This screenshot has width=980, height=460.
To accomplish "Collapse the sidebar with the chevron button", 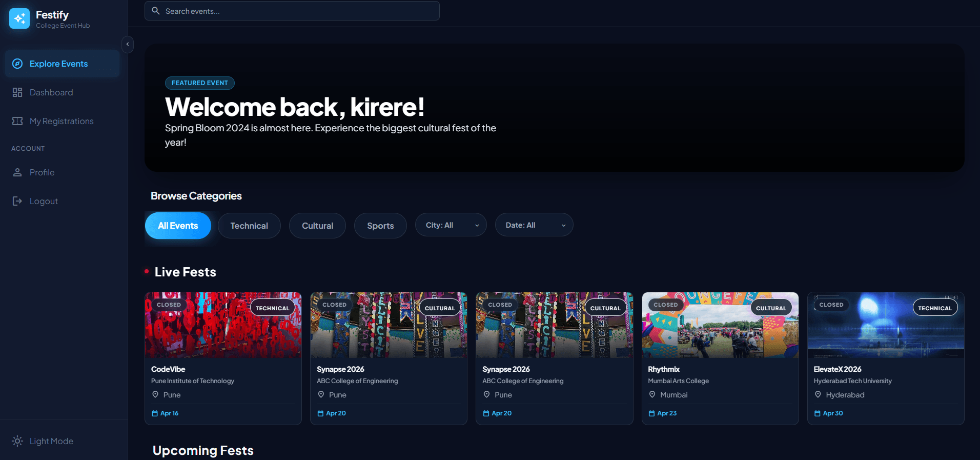I will (128, 44).
